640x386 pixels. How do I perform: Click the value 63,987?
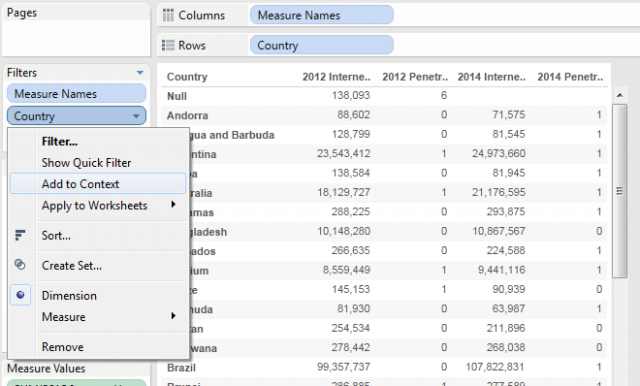point(509,308)
